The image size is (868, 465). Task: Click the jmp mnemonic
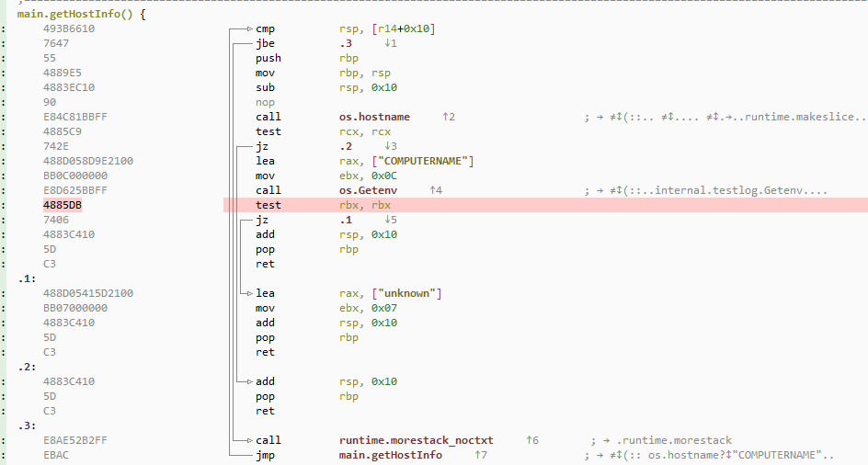point(265,455)
